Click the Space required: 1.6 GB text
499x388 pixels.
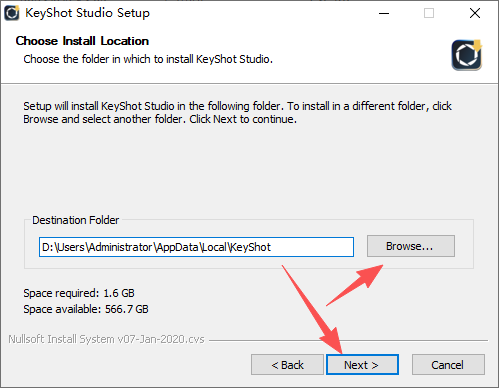tap(79, 293)
